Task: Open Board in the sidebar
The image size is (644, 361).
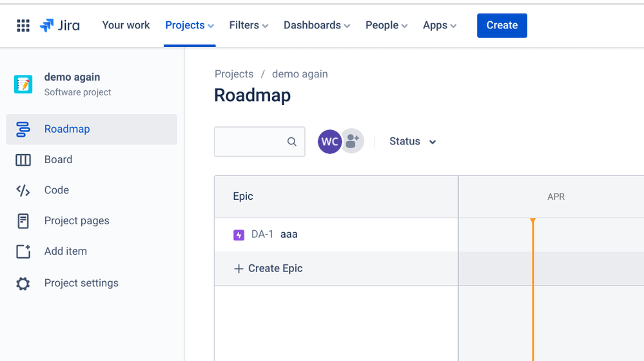Action: click(92, 160)
